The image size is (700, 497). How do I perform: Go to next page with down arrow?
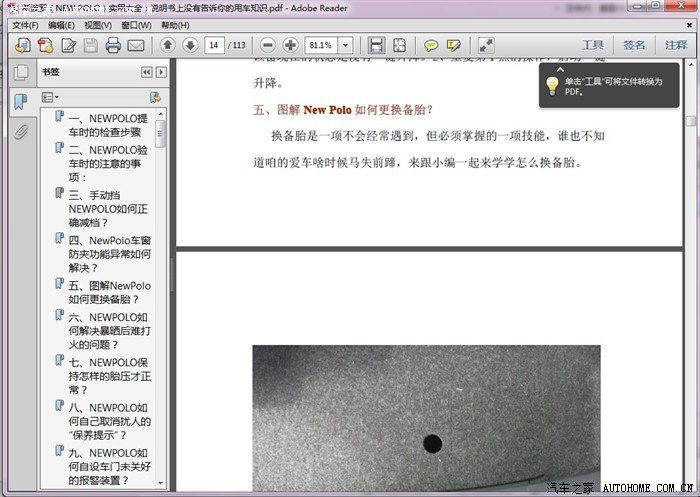tap(189, 45)
